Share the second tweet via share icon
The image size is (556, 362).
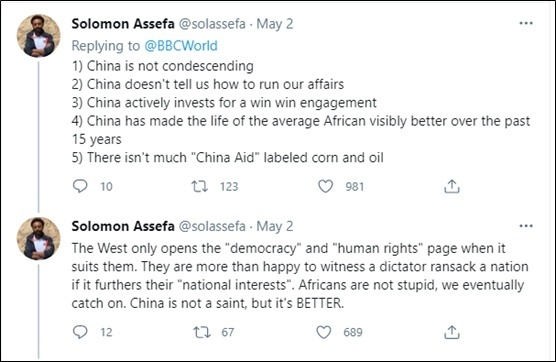click(x=451, y=332)
